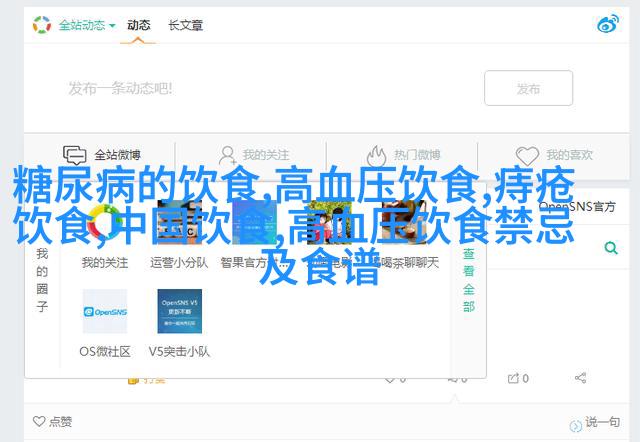Select the 我的关注 person icon

(x=227, y=155)
